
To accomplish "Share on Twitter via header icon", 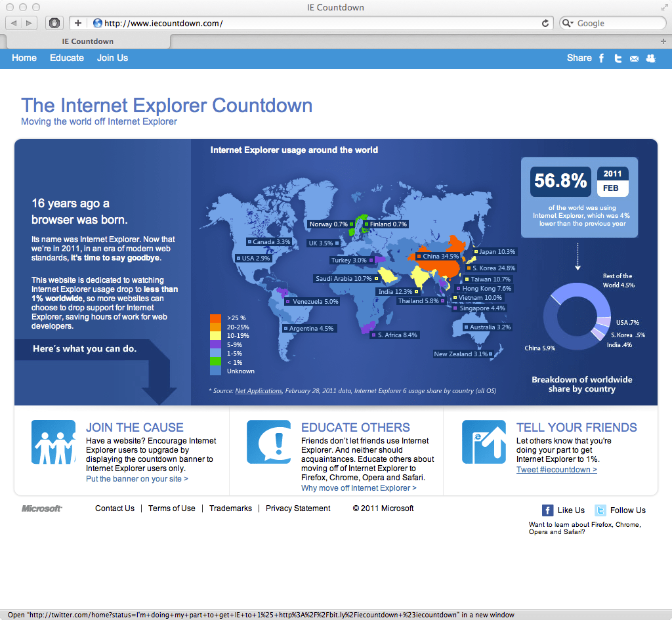I will pos(618,58).
